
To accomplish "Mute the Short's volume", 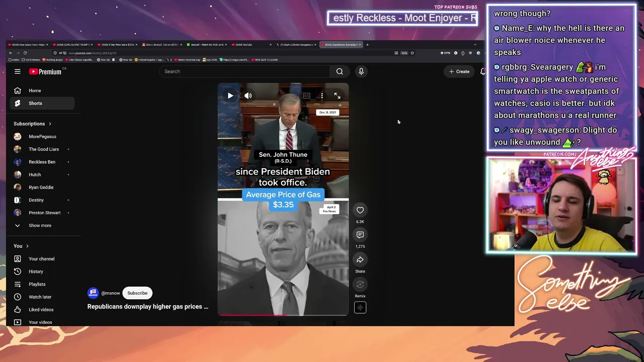I will [x=248, y=96].
